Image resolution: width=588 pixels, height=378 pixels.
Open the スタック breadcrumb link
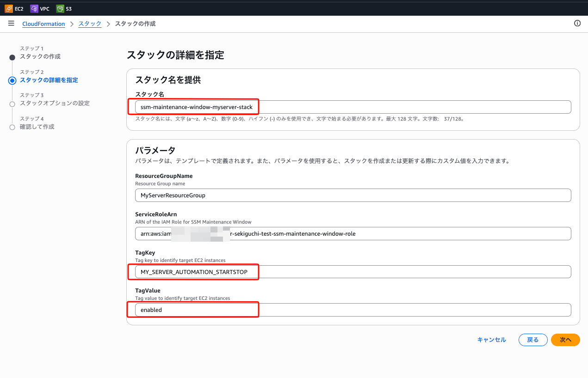(90, 24)
